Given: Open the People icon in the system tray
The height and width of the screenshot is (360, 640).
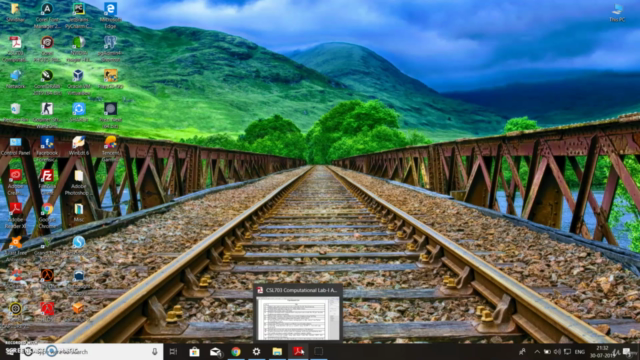Looking at the screenshot, I should click(522, 351).
